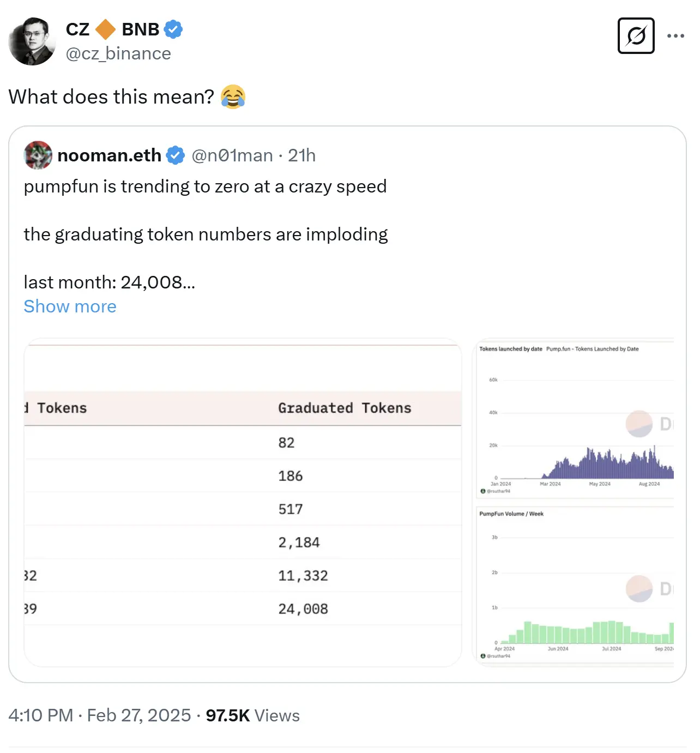Click the Grok slash icon button
This screenshot has width=700, height=753.
click(636, 36)
